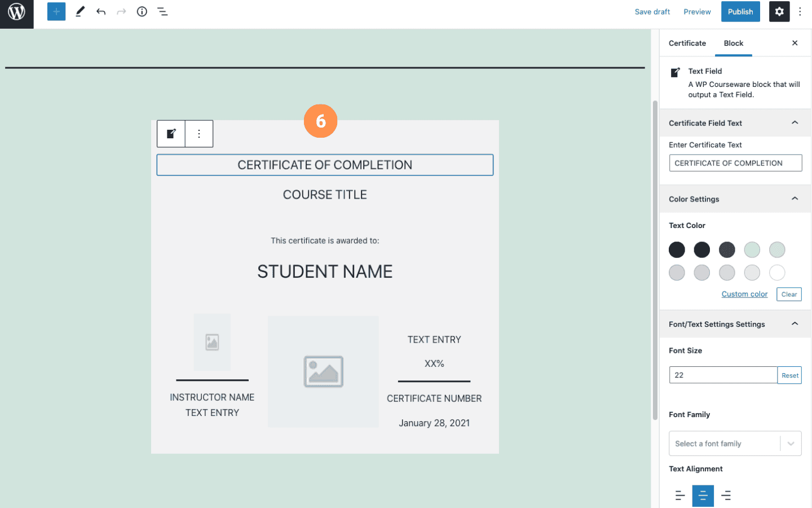Undo the last change
This screenshot has width=812, height=508.
pos(101,12)
